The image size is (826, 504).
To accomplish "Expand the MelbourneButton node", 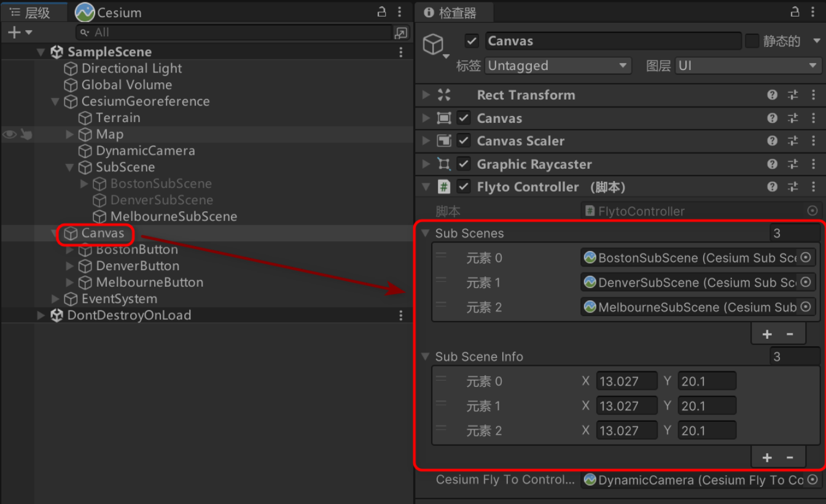I will (69, 282).
